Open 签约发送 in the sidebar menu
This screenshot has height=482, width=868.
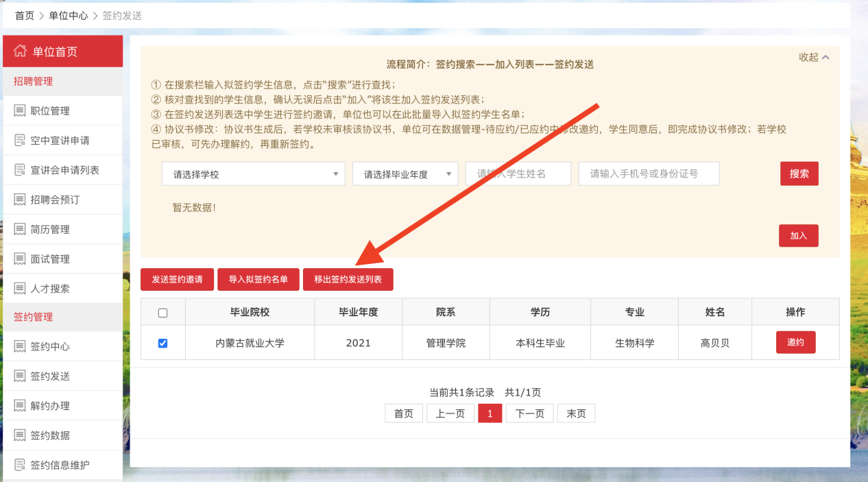point(50,376)
